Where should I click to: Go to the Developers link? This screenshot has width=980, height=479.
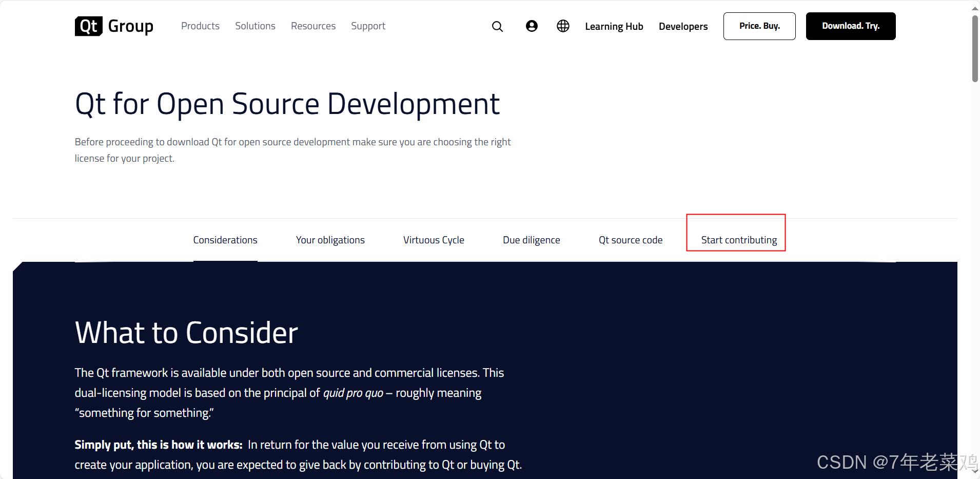683,26
